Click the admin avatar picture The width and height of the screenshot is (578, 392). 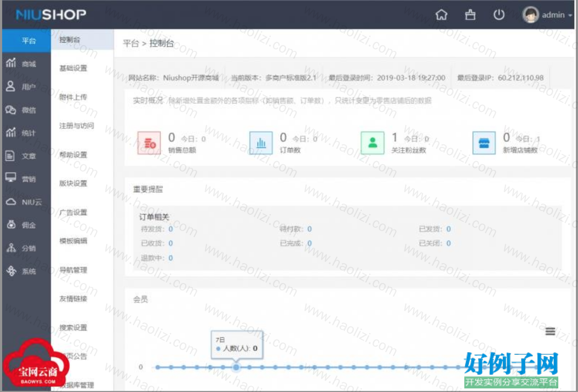(530, 15)
